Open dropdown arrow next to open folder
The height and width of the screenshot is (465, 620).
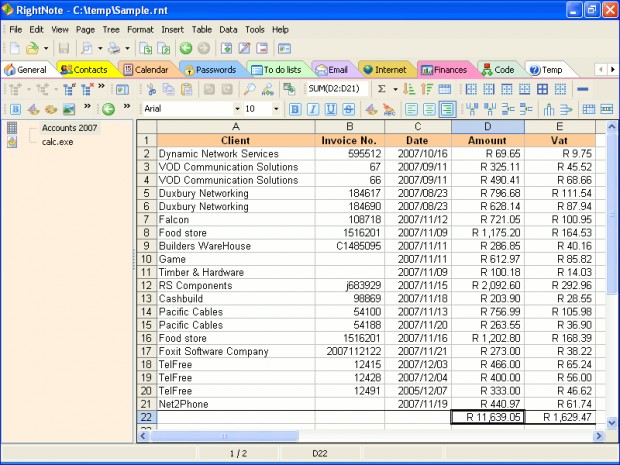tap(46, 49)
